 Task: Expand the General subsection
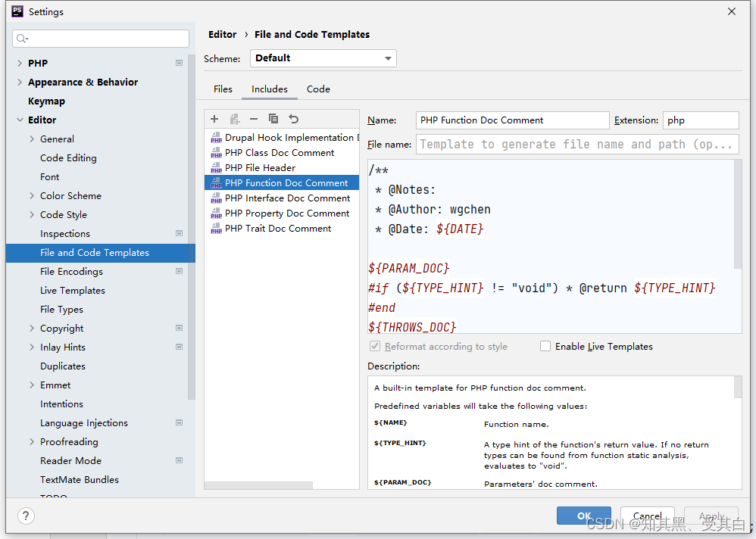(x=32, y=139)
